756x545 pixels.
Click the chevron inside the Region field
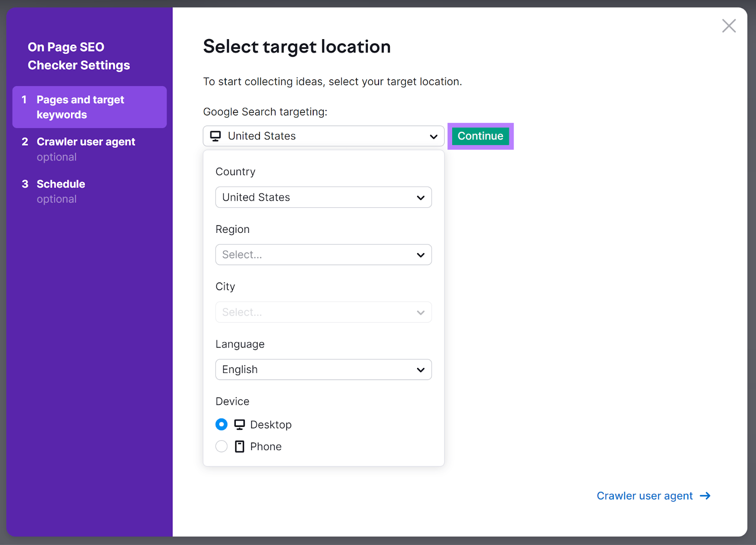[420, 255]
